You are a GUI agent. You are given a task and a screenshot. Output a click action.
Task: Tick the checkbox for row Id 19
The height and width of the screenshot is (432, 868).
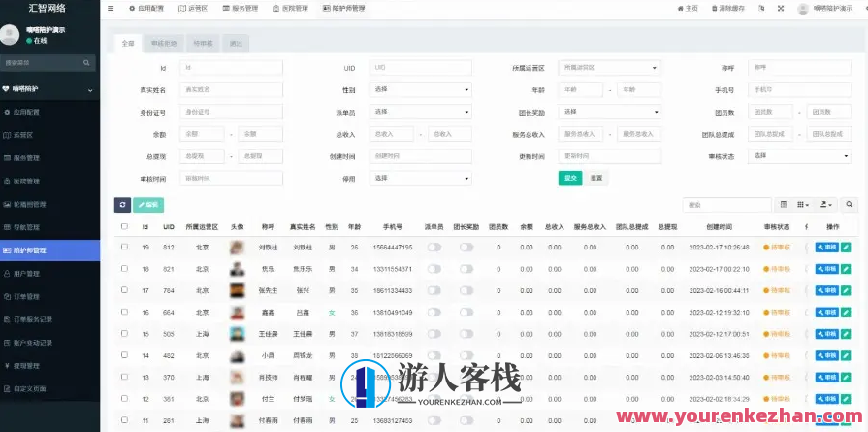pos(124,247)
